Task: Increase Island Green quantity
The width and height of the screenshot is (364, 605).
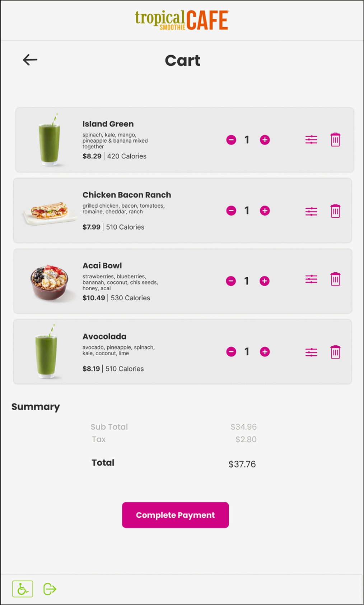Action: [265, 140]
